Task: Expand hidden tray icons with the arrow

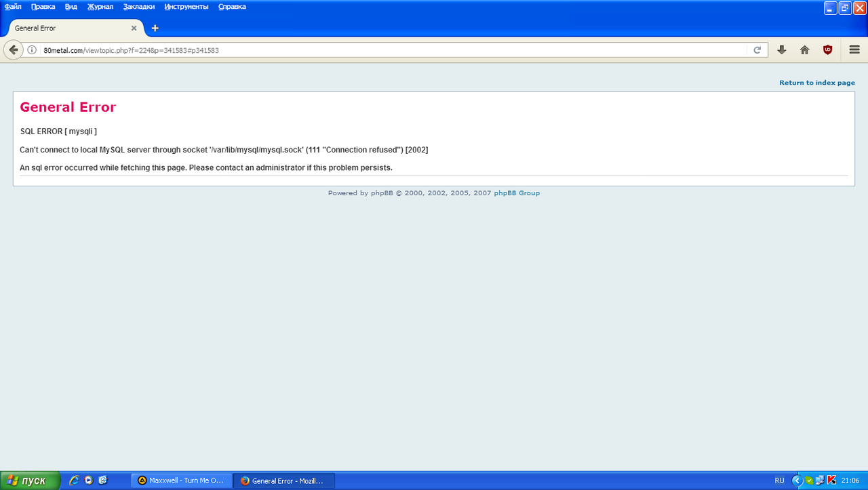Action: click(x=797, y=481)
